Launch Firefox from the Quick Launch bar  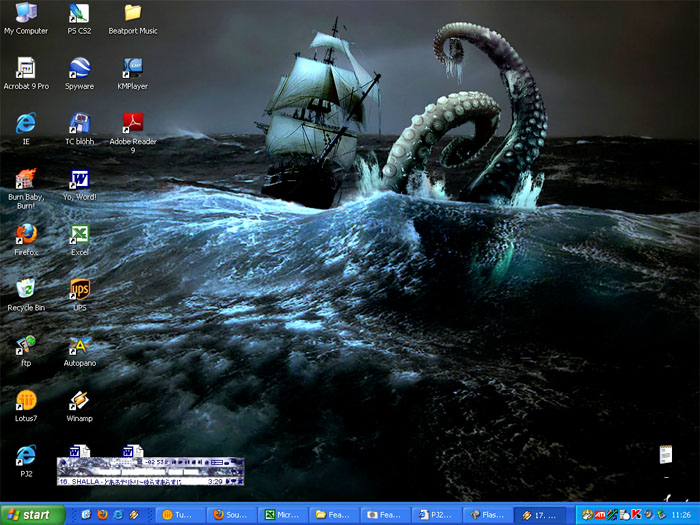101,515
